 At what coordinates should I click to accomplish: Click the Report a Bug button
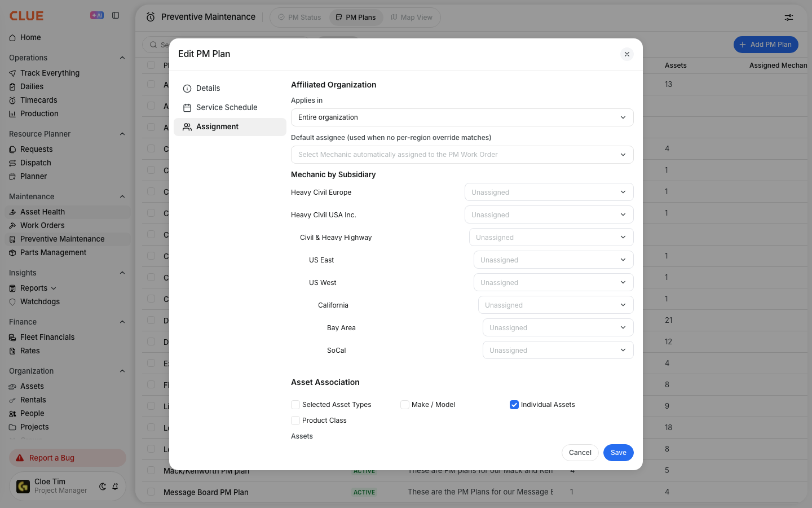point(68,458)
